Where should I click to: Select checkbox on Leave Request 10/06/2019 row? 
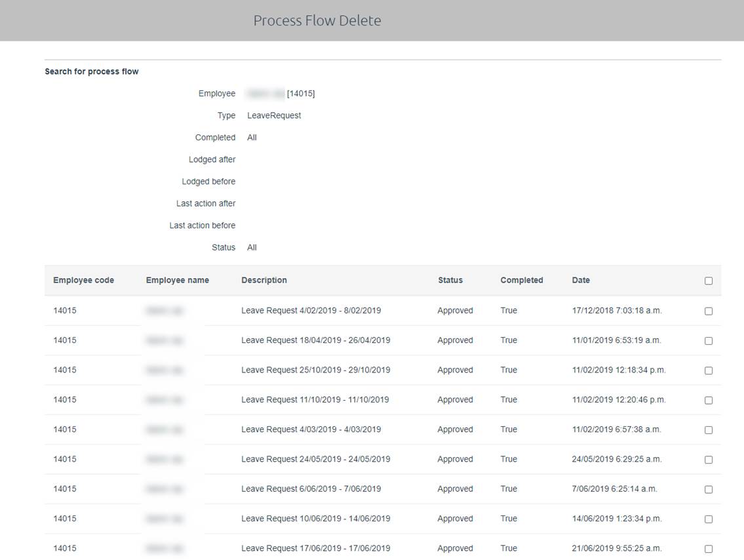pyautogui.click(x=709, y=519)
